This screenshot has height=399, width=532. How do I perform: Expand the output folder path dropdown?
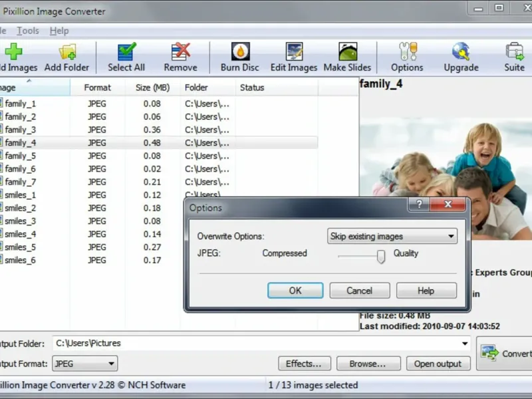click(465, 343)
